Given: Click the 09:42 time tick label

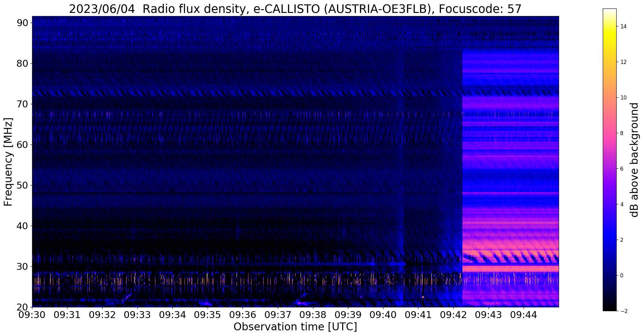Looking at the screenshot, I should (453, 315).
